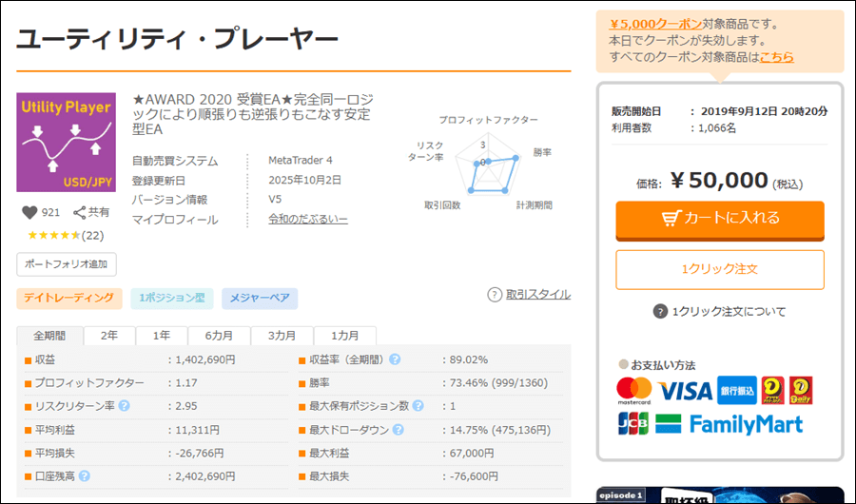Screen dimensions: 856x504
Task: Click help icon next to 口座残高
Action: tap(85, 476)
